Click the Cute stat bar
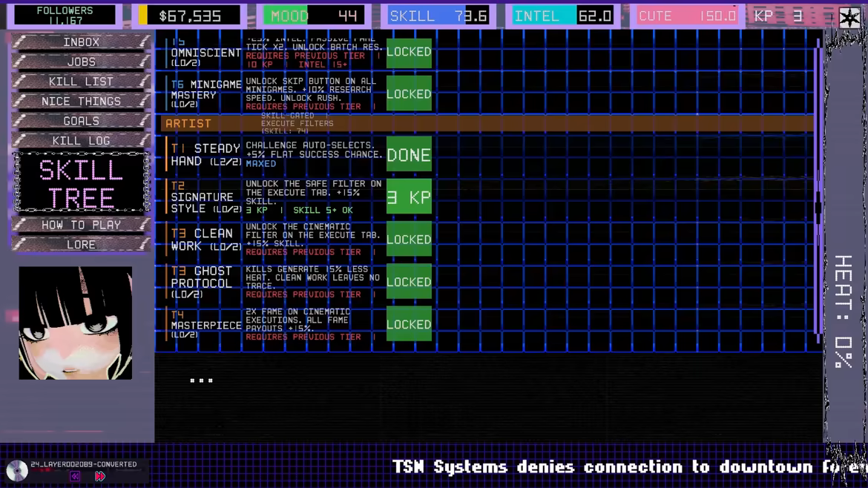The height and width of the screenshot is (488, 868). click(x=688, y=16)
